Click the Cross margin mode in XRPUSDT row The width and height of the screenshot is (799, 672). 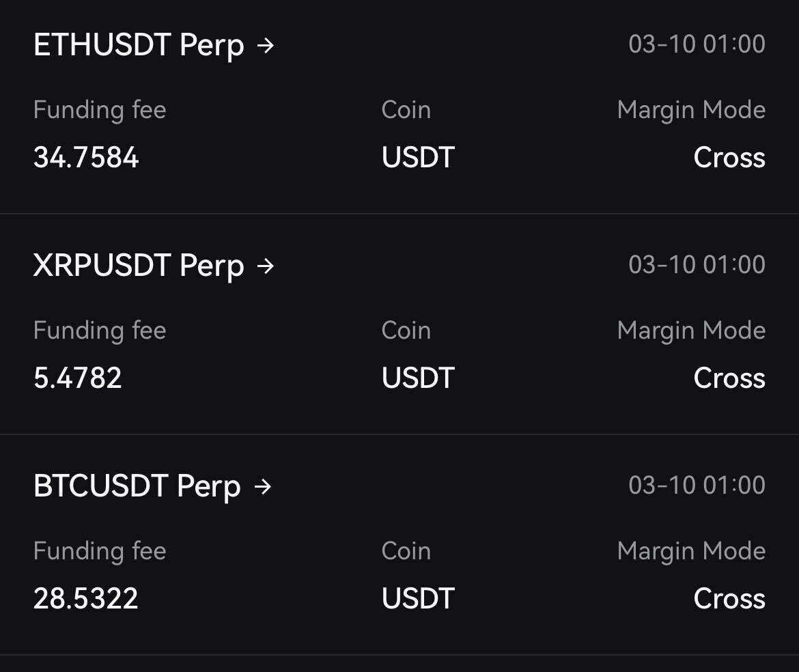[x=729, y=378]
